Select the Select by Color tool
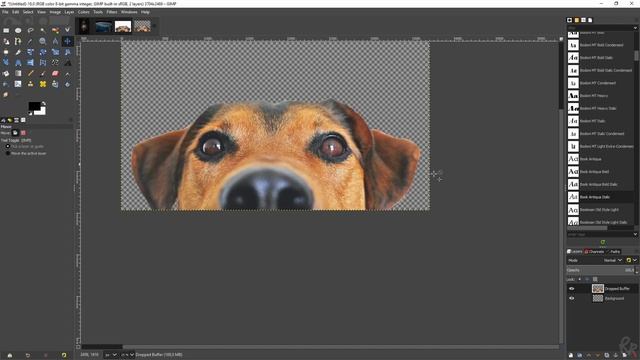 [x=55, y=30]
